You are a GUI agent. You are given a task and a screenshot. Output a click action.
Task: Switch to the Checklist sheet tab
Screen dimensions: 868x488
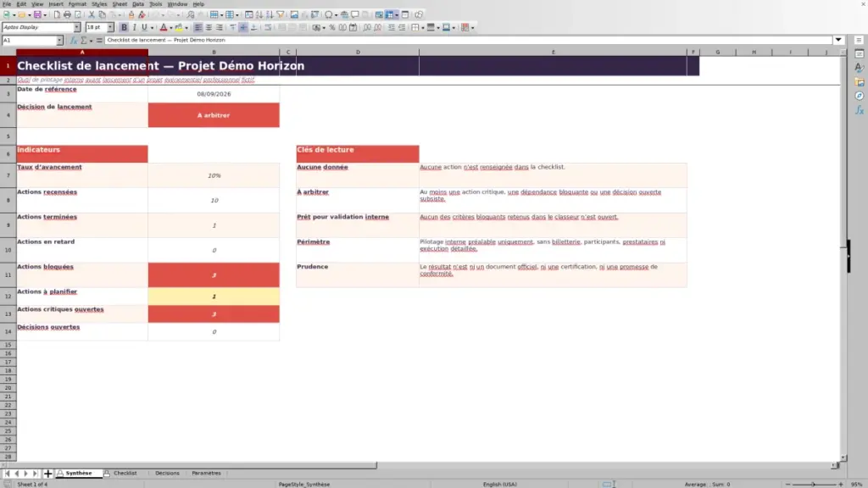point(125,474)
